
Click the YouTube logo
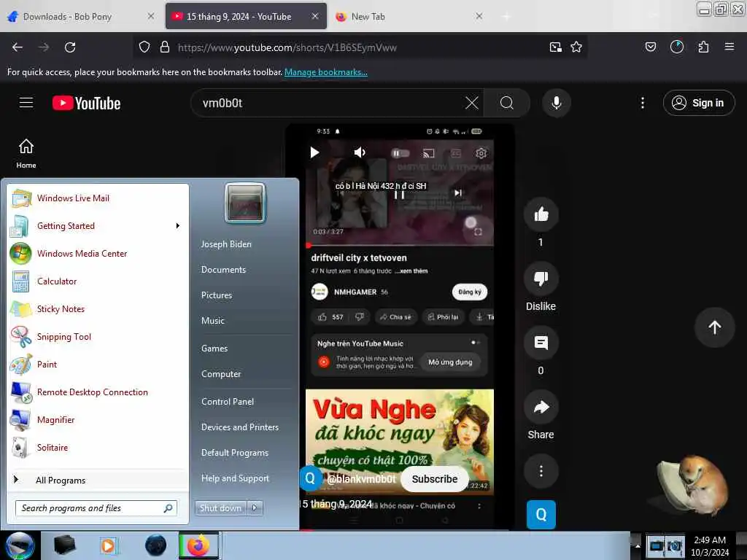click(x=86, y=103)
